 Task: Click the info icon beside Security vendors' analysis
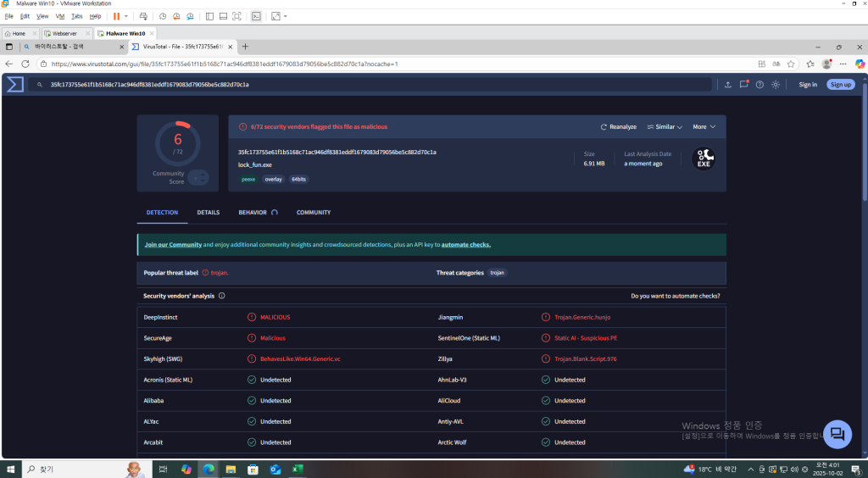pyautogui.click(x=222, y=296)
